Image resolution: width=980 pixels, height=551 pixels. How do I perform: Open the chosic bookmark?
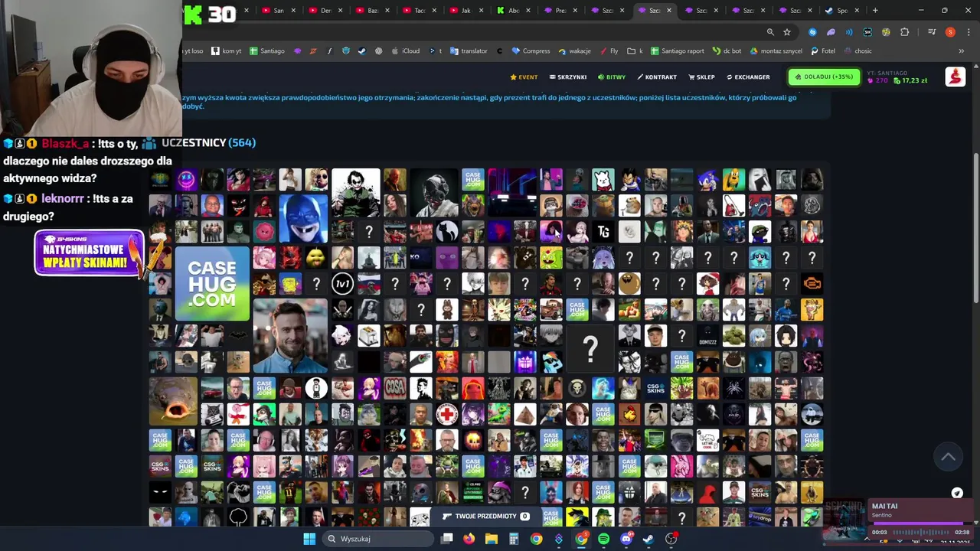tap(857, 51)
